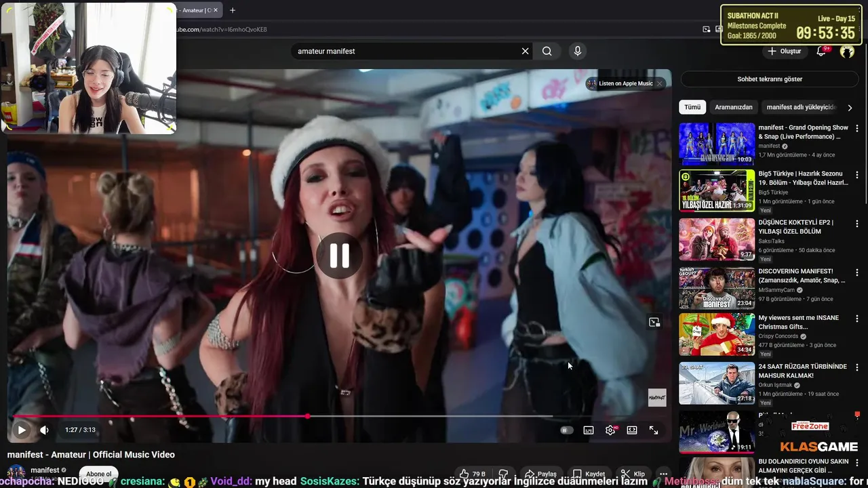Click the large pause overlay in video center
This screenshot has width=868, height=488.
pos(339,256)
